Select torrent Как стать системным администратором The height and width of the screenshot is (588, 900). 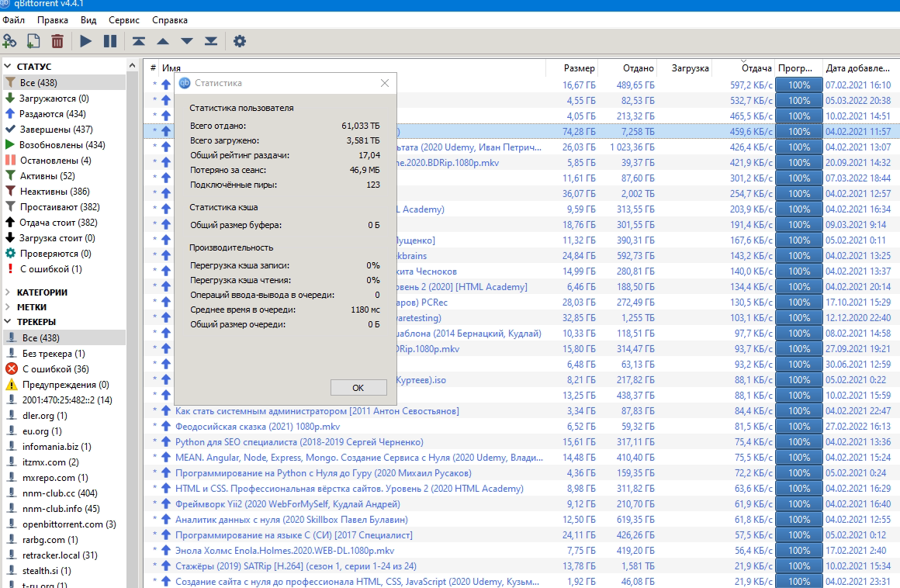(x=317, y=410)
